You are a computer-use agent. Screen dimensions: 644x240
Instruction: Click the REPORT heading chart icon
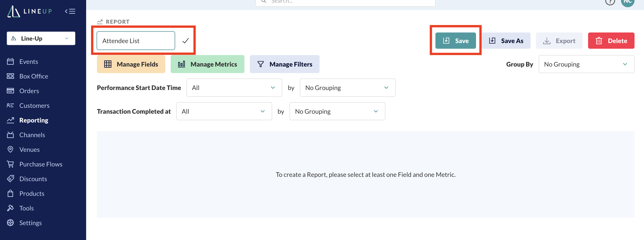click(100, 22)
